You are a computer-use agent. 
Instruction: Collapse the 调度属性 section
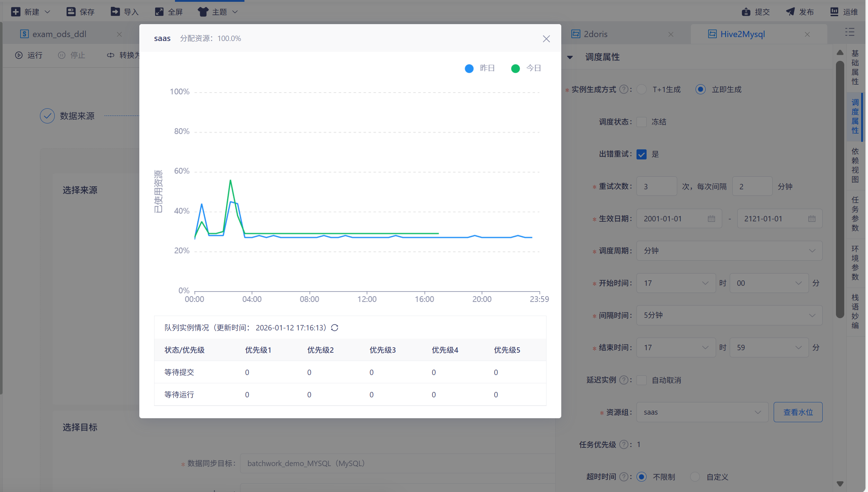(x=570, y=57)
